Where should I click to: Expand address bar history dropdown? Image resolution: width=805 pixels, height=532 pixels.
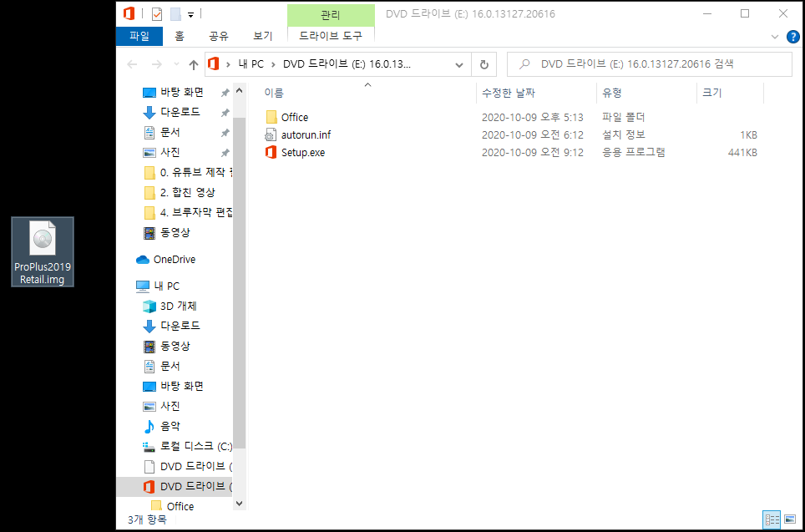coord(459,64)
